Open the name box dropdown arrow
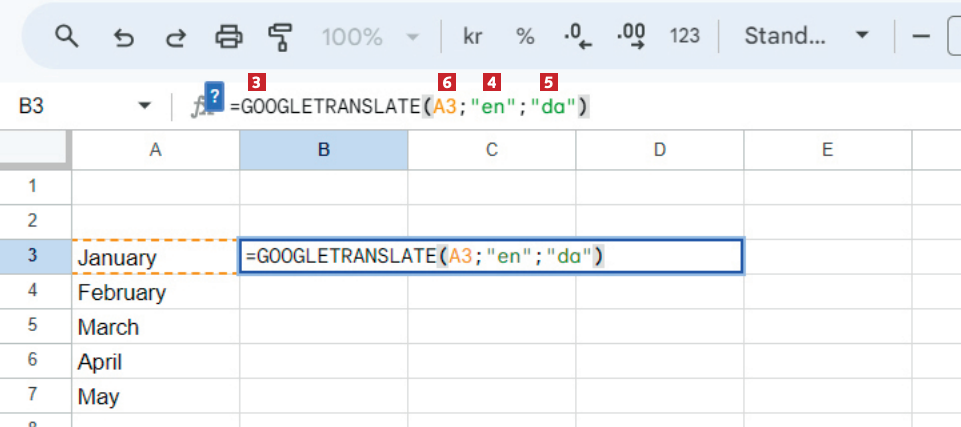Viewport: 961px width, 427px height. click(x=145, y=105)
